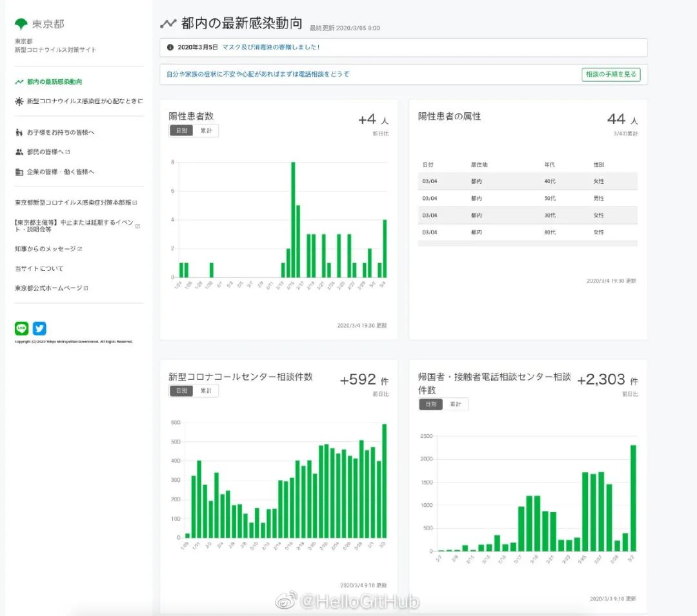Open the マスク及び消毒液の寄贈しました! news link
Screen dimensions: 697x616
coord(270,47)
